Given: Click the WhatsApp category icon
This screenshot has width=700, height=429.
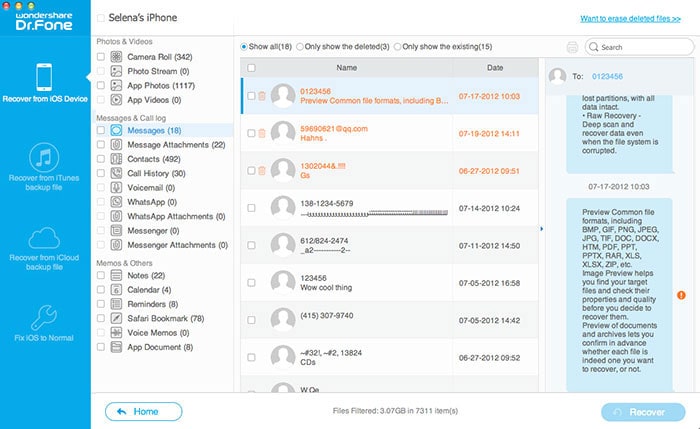Looking at the screenshot, I should tap(116, 202).
